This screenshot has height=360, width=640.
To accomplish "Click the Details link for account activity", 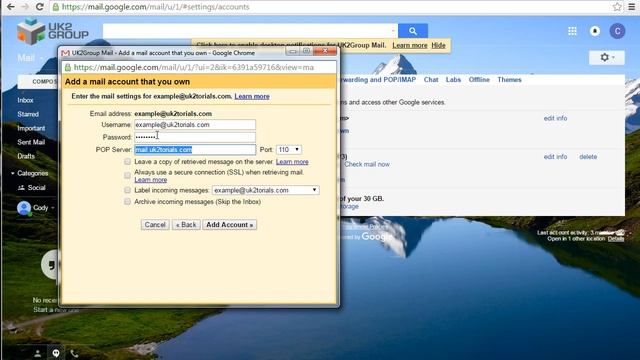I will (616, 239).
